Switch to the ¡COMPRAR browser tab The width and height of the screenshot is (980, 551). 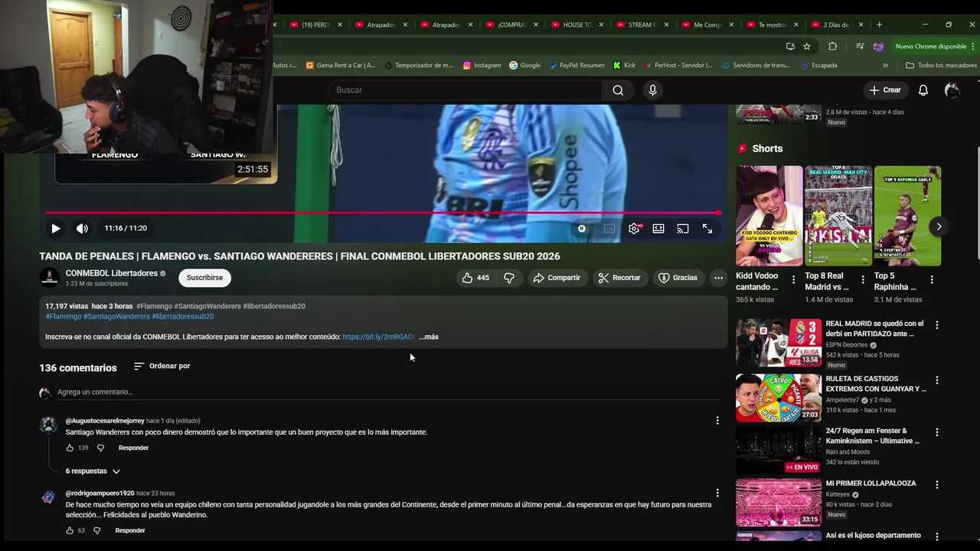tap(511, 24)
